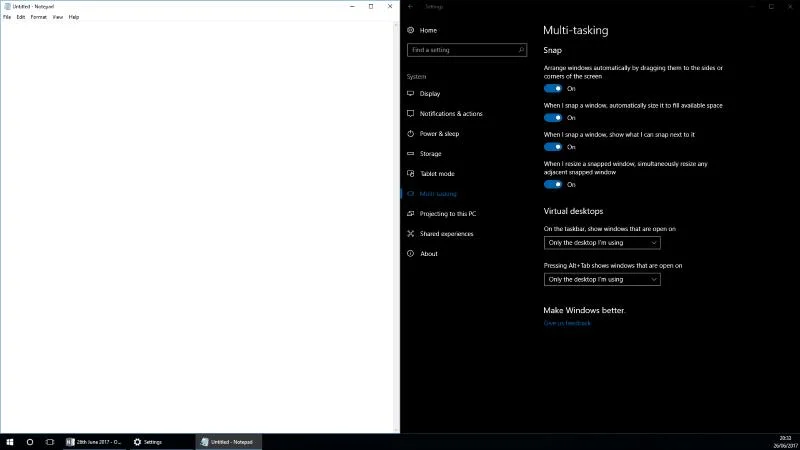Toggle the arrange windows automatically switch
The height and width of the screenshot is (450, 800).
pos(553,88)
